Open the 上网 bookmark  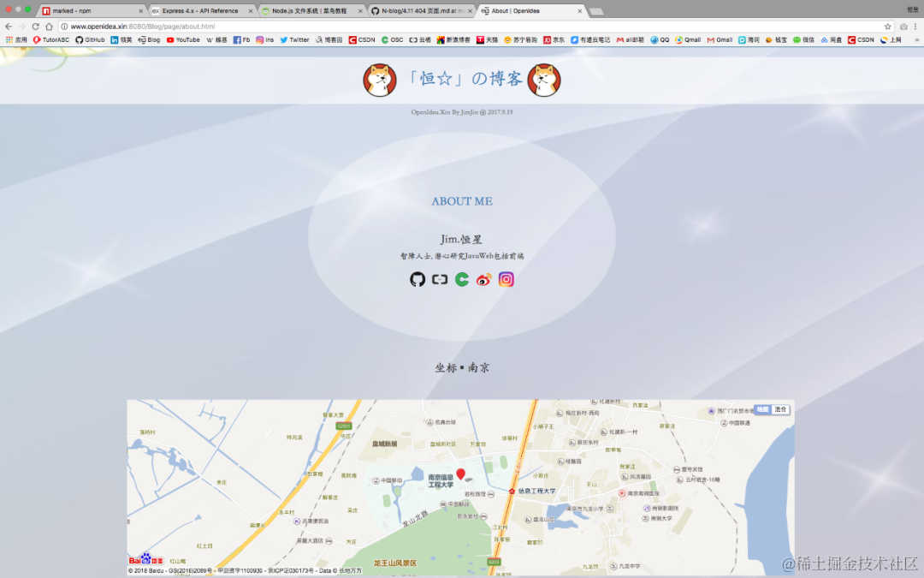[x=891, y=40]
